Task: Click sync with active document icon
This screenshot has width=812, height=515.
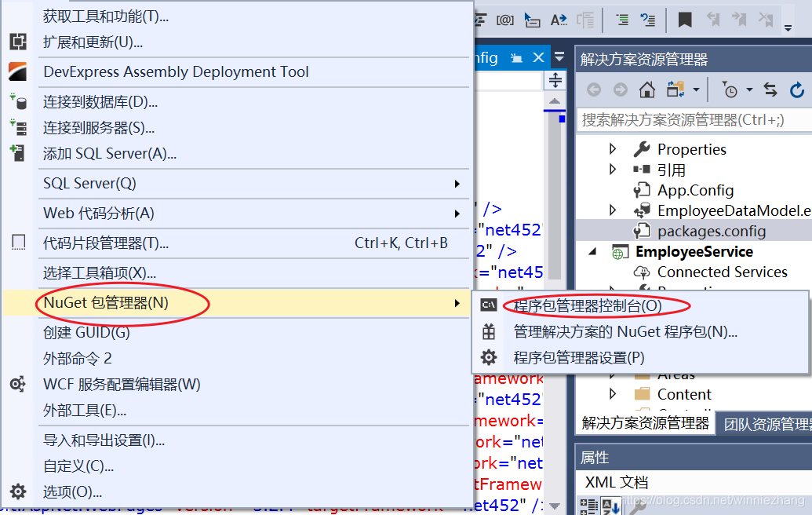Action: tap(770, 89)
